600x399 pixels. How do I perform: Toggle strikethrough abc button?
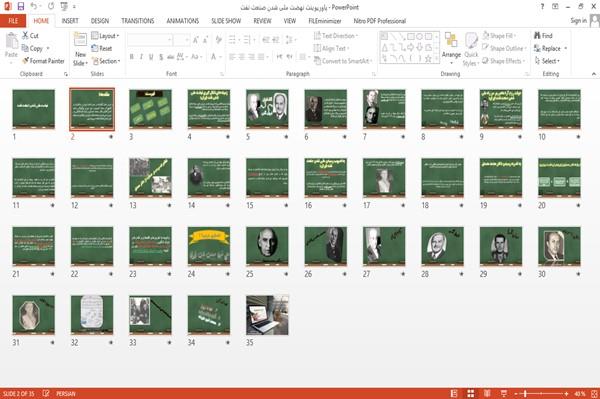(x=171, y=57)
